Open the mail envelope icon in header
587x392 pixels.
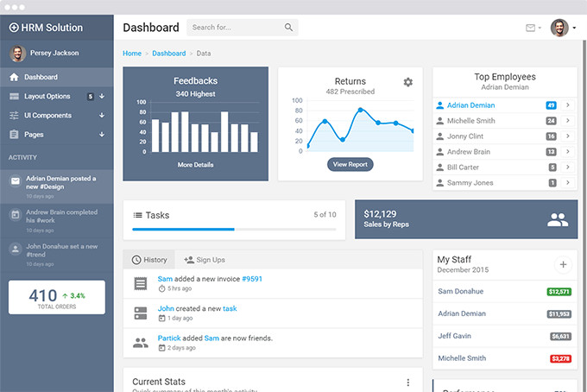(530, 28)
